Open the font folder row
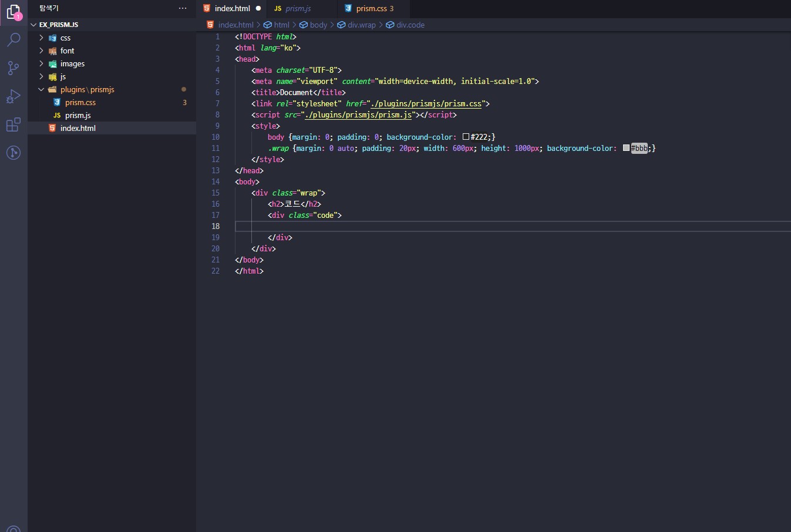791x532 pixels. click(x=112, y=50)
